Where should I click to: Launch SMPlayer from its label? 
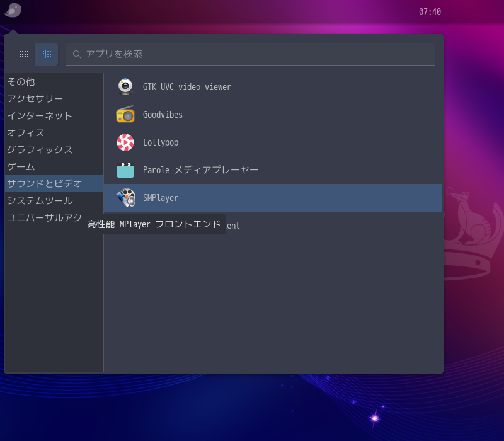click(x=161, y=198)
